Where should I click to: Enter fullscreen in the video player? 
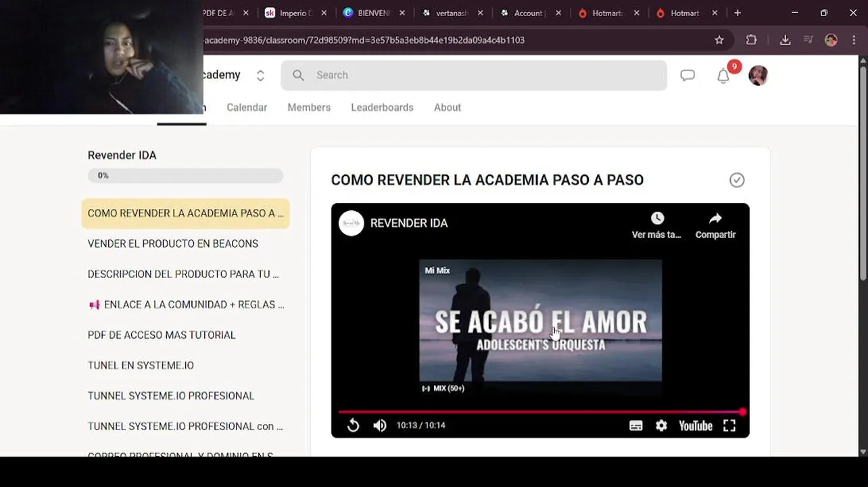point(729,425)
